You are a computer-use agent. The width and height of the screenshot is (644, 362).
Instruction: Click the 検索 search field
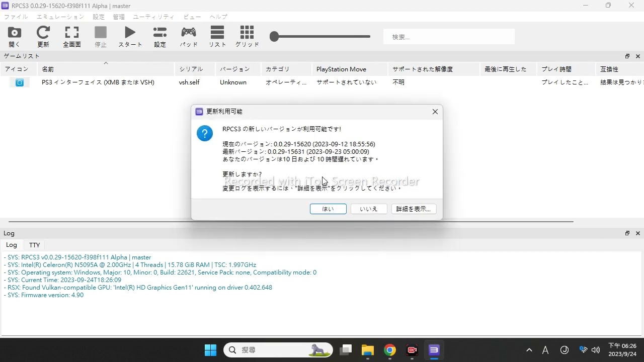point(449,37)
